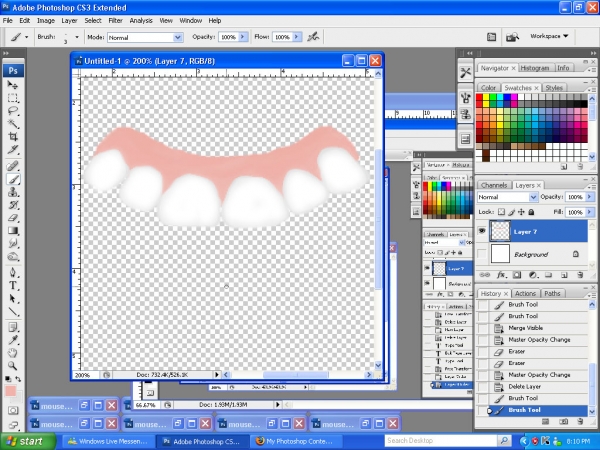The width and height of the screenshot is (600, 450).
Task: Set history brush source for Merge Visible
Action: pos(483,328)
